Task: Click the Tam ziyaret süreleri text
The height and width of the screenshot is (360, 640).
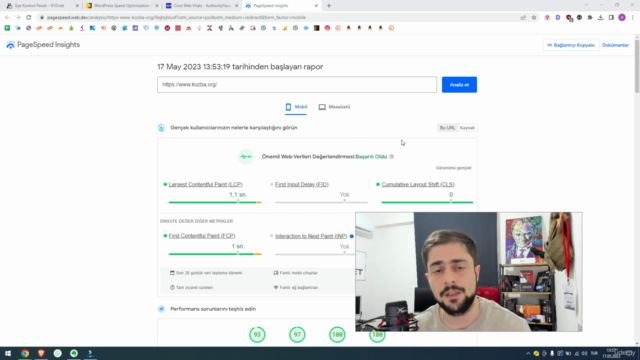Action: [194, 287]
